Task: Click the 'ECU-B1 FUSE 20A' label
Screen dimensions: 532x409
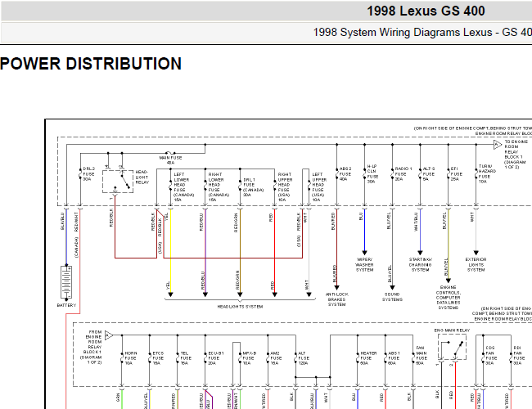Action: tap(216, 358)
